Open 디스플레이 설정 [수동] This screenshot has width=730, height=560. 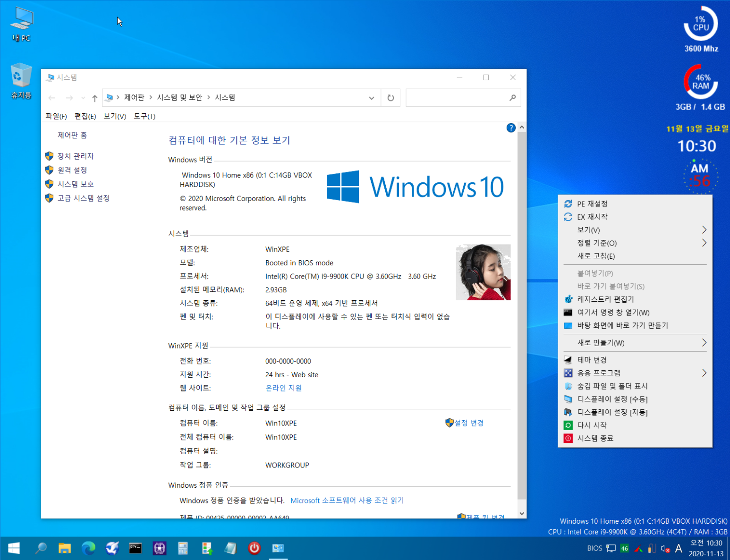pyautogui.click(x=635, y=399)
